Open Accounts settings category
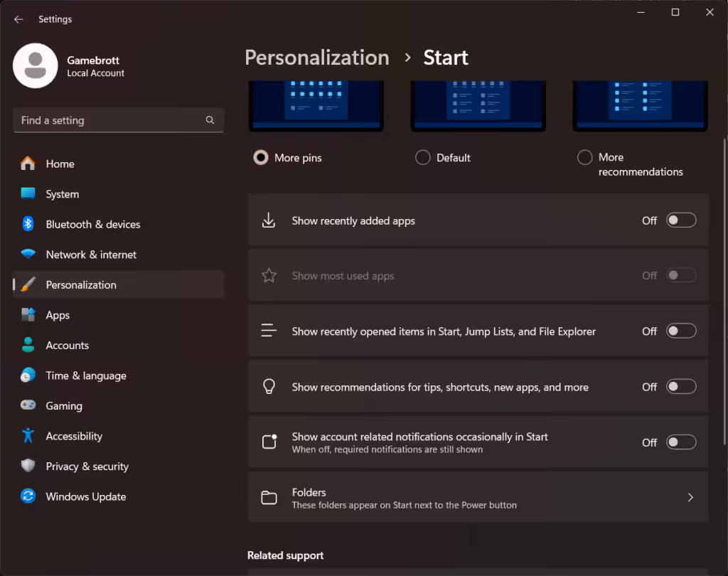The height and width of the screenshot is (576, 728). point(119,345)
